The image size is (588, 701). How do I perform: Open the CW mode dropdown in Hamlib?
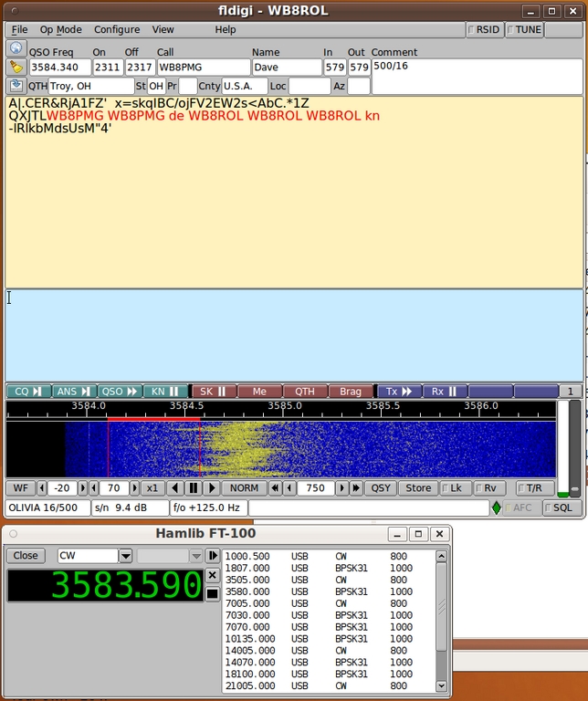[126, 556]
